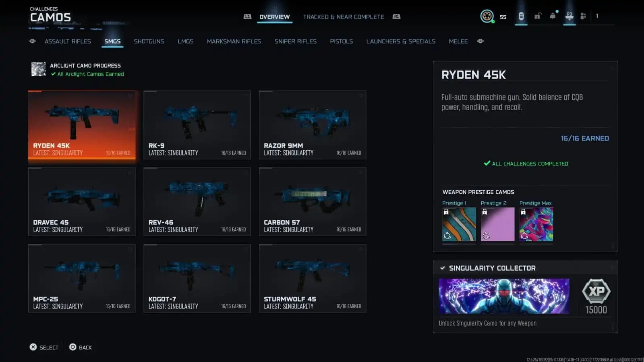Click the player rank emblem icon
This screenshot has height=362, width=644.
[487, 17]
